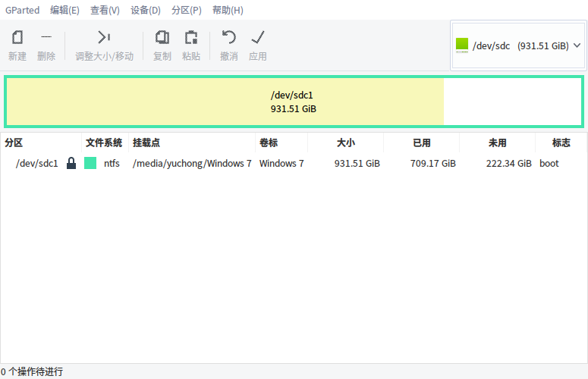The image size is (588, 379).
Task: Click the Resize/Move (调整大小/移动) icon
Action: (x=104, y=37)
